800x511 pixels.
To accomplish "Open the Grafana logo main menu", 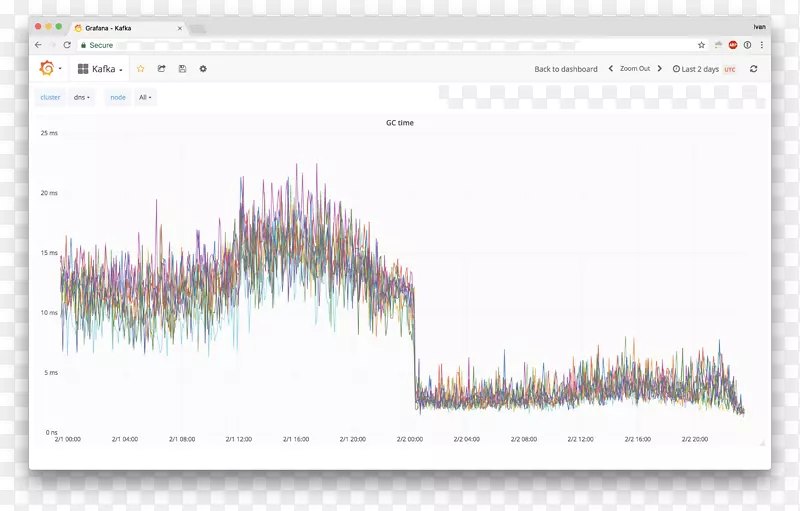I will 47,68.
